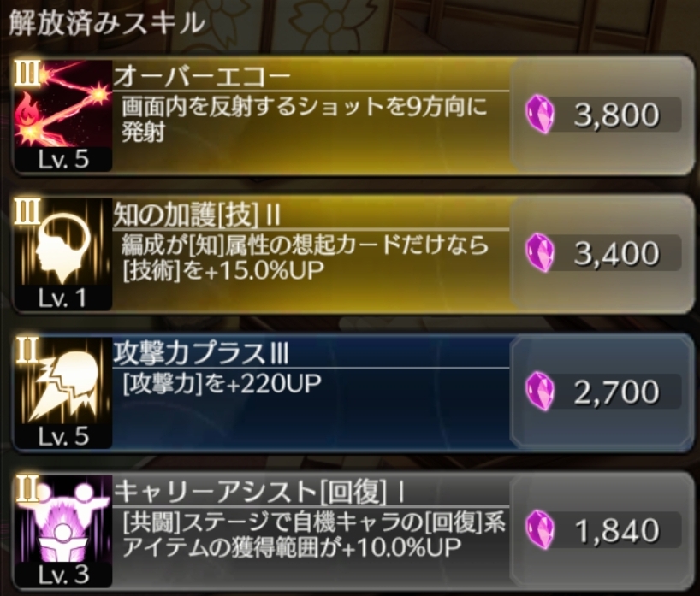
Task: Open the キャリーアシスト[回復] I skill title
Action: 260,492
